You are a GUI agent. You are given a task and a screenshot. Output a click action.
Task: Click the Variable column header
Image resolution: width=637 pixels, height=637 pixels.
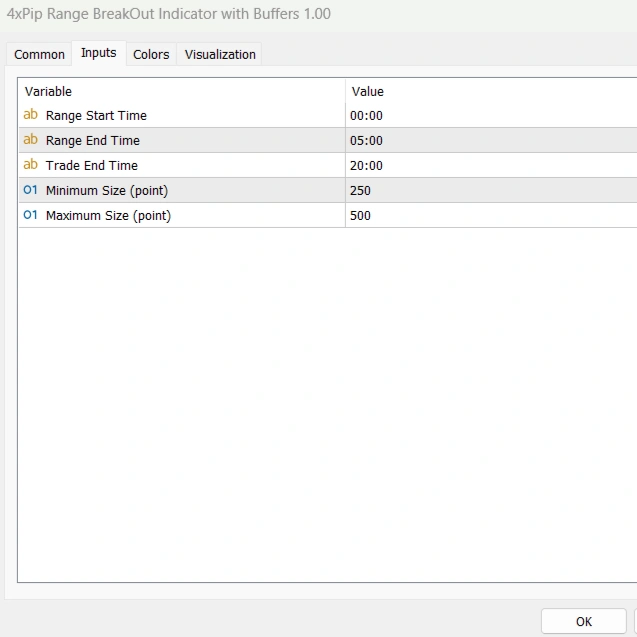pyautogui.click(x=48, y=92)
